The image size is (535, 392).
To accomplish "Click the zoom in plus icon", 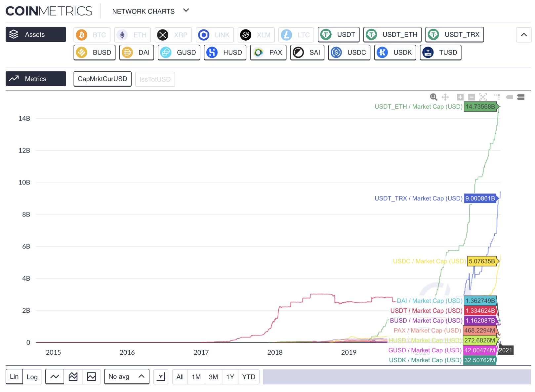I will (460, 97).
